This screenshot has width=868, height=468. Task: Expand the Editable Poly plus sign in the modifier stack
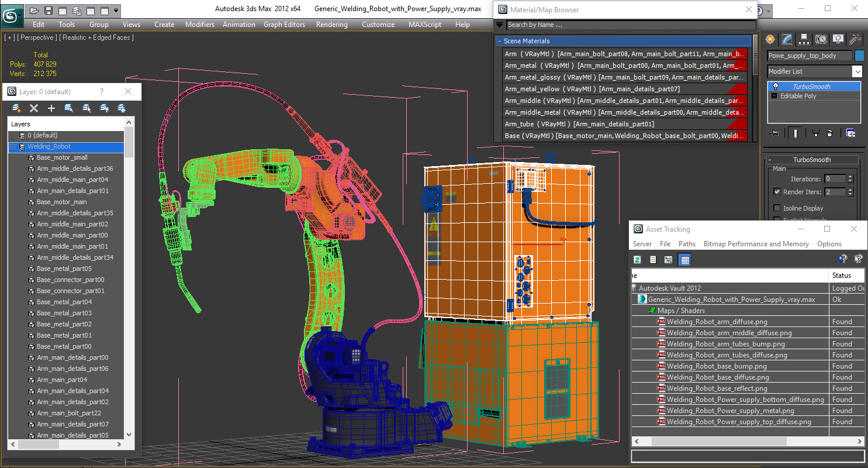(774, 96)
